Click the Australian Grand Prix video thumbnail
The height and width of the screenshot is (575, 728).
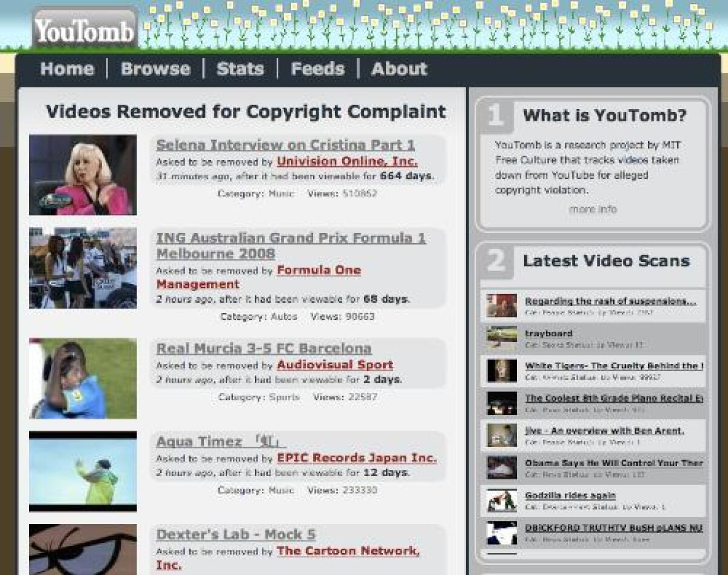(83, 268)
